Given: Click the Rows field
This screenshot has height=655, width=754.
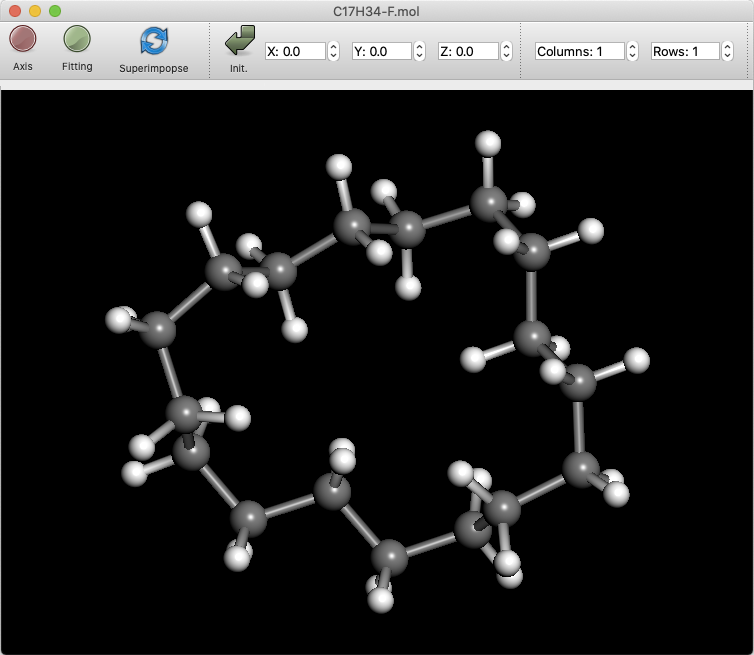Looking at the screenshot, I should (685, 51).
